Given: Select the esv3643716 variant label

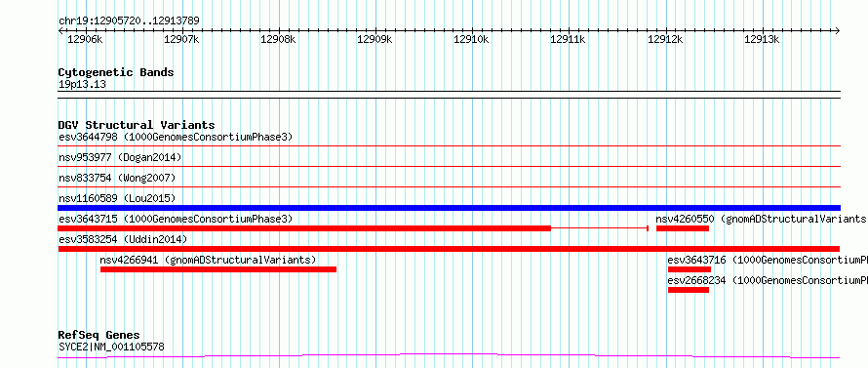Looking at the screenshot, I should (x=768, y=260).
